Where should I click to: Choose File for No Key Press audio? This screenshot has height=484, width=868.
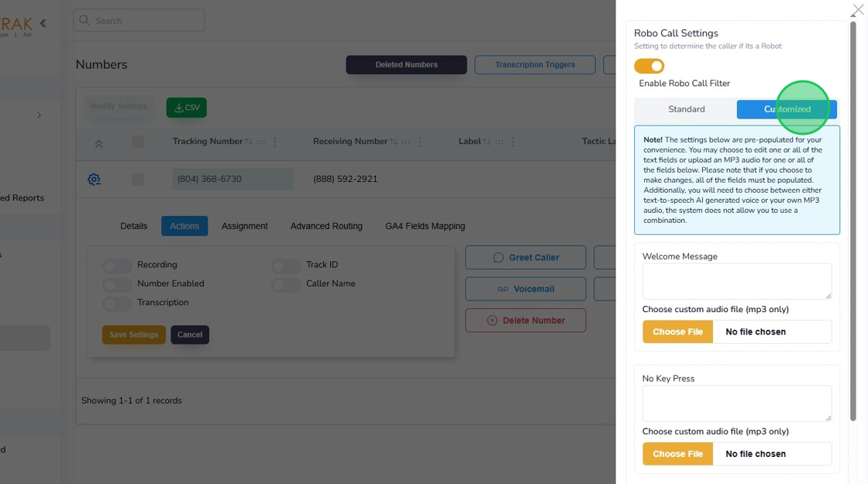677,454
